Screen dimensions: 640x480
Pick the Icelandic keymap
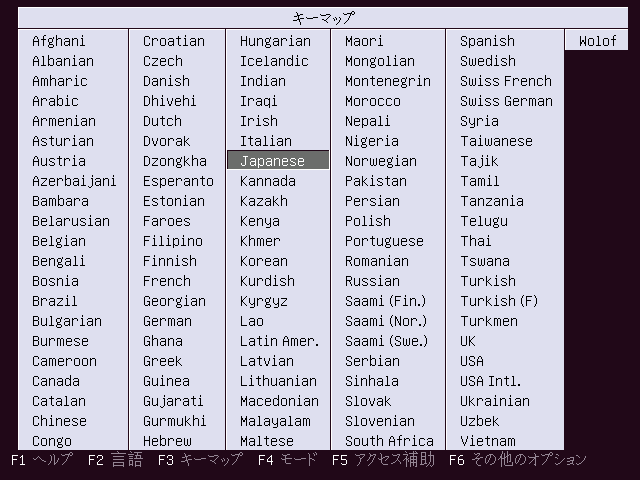[x=274, y=61]
